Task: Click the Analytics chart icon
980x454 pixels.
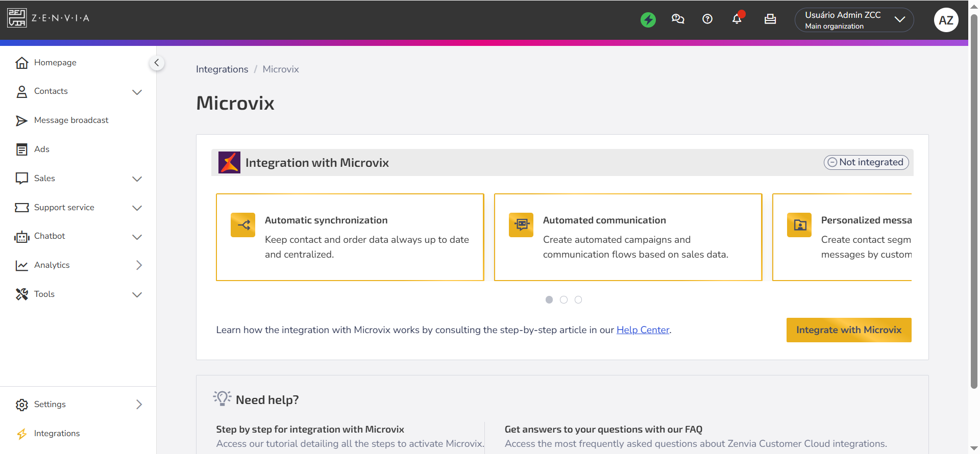Action: (x=21, y=265)
